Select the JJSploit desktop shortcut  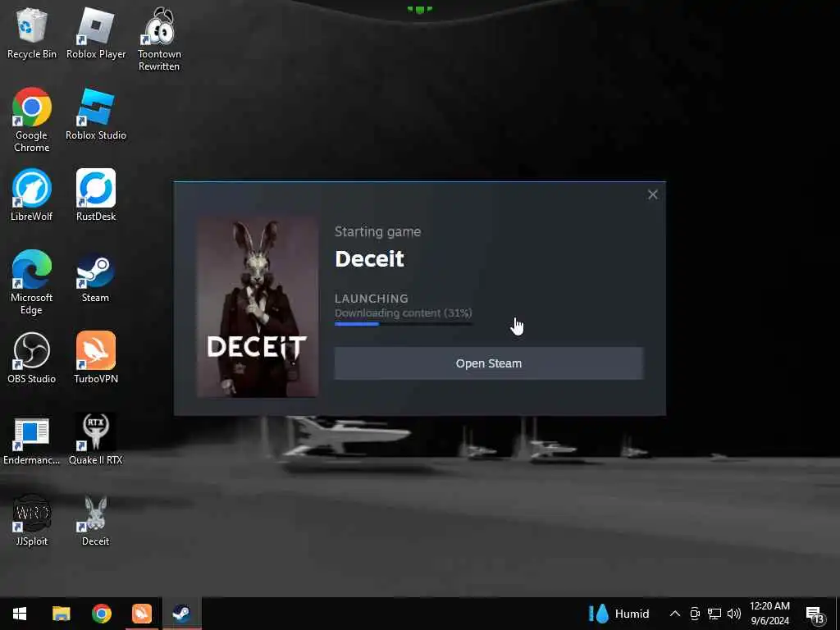(32, 521)
